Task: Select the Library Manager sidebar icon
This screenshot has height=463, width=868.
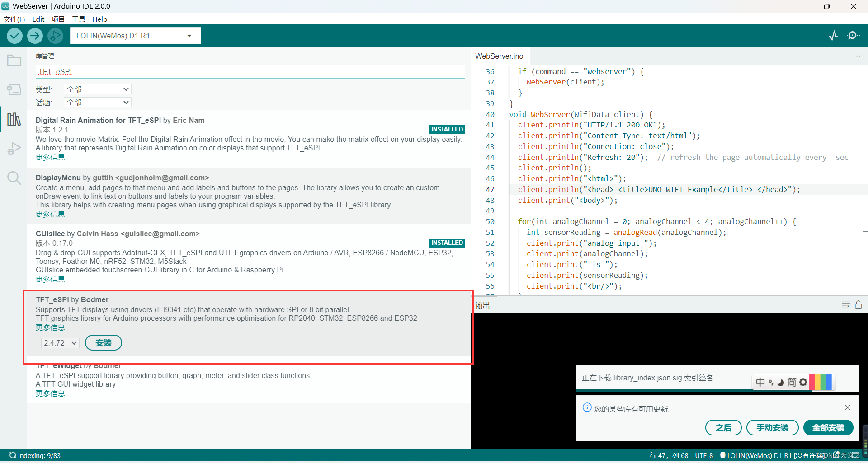Action: [14, 119]
